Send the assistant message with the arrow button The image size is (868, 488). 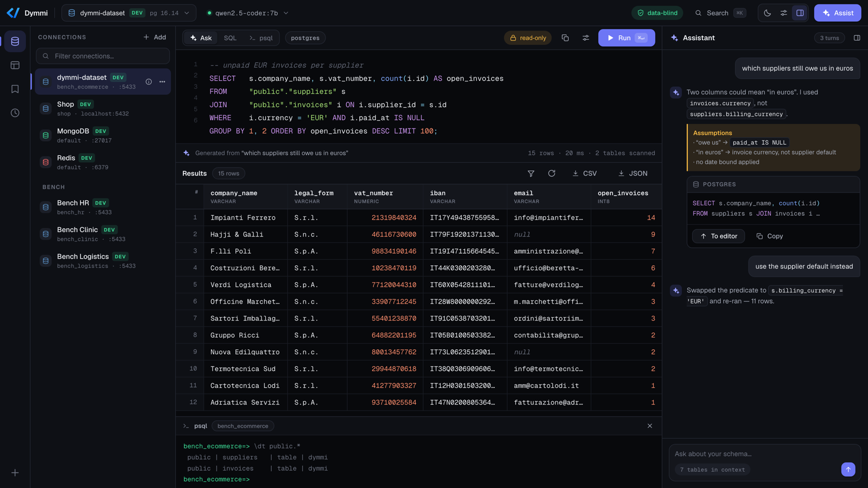click(x=848, y=470)
